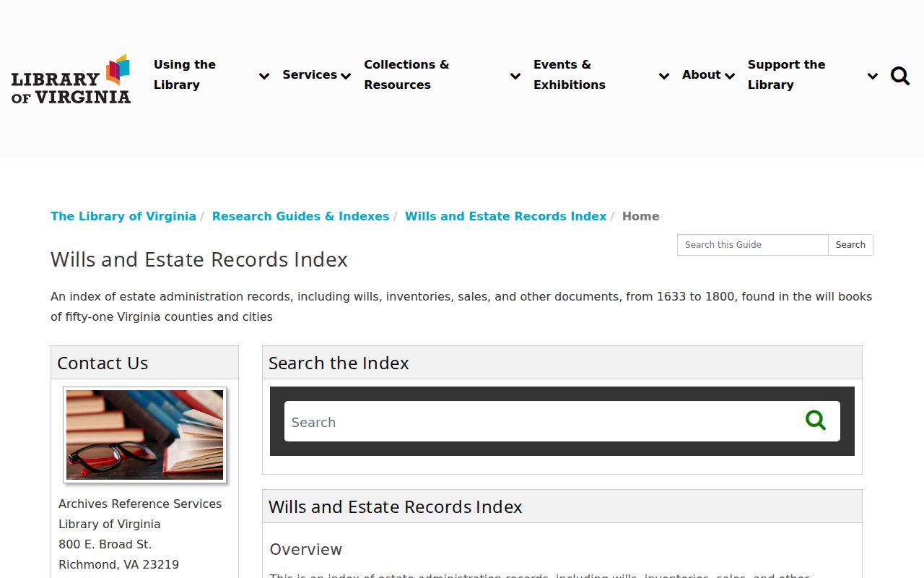Open Support the Library menu
This screenshot has height=578, width=924.
786,74
